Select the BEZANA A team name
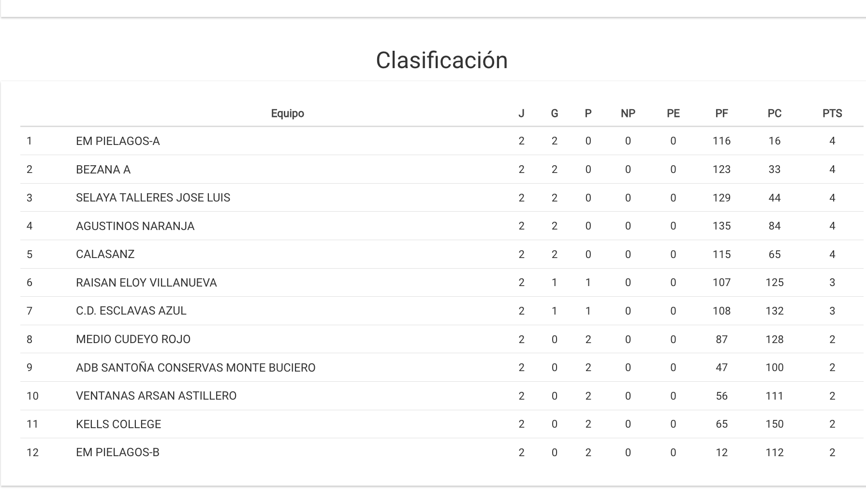 click(103, 170)
